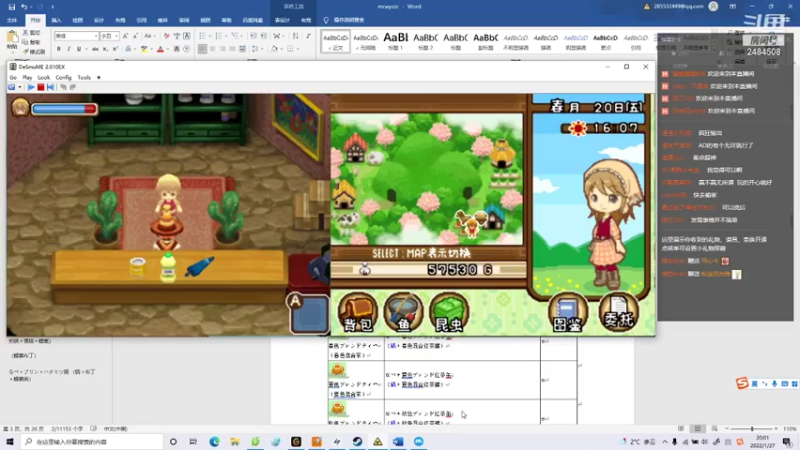The image size is (800, 450).
Task: Apply Character Border to text
Action: point(187,36)
